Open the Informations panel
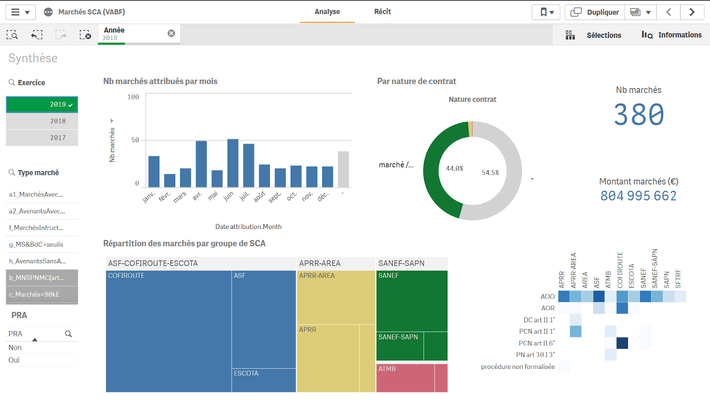The image size is (710, 400). [672, 35]
